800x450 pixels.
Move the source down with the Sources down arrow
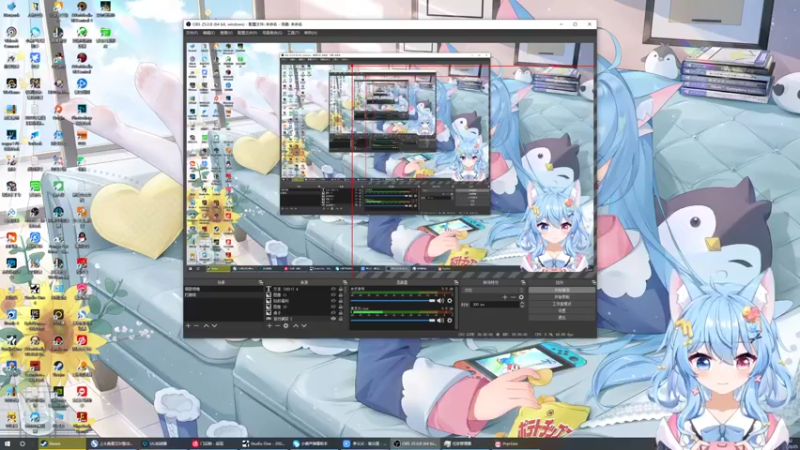tap(304, 326)
